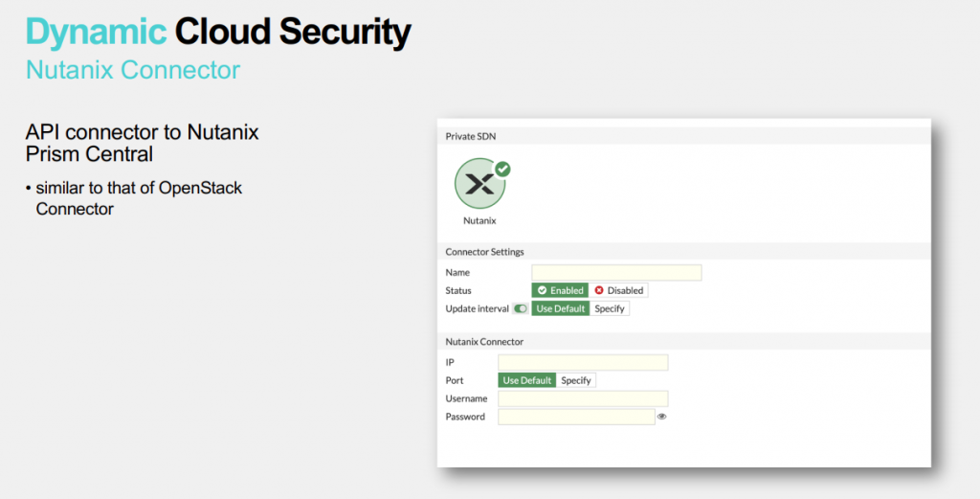
Task: Set Status to Disabled
Action: pos(618,290)
